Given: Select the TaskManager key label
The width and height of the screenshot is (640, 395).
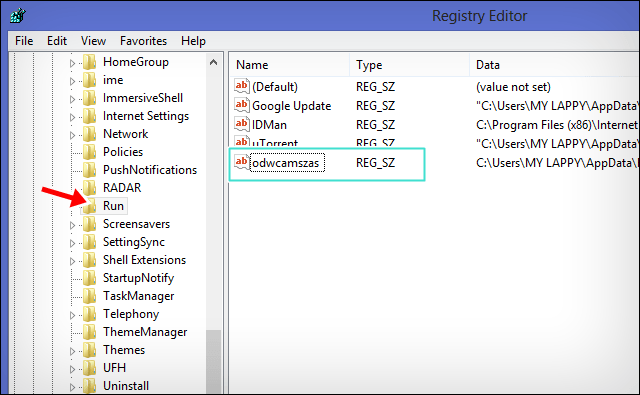Looking at the screenshot, I should tap(138, 296).
